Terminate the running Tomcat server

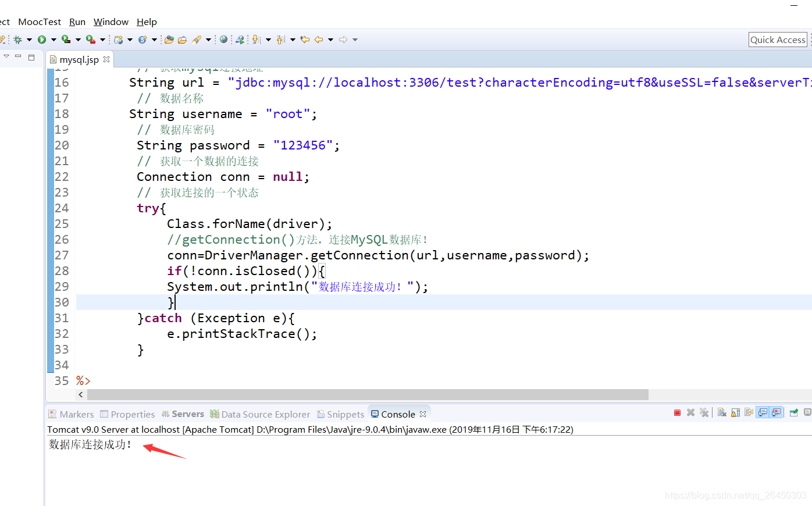coord(677,412)
